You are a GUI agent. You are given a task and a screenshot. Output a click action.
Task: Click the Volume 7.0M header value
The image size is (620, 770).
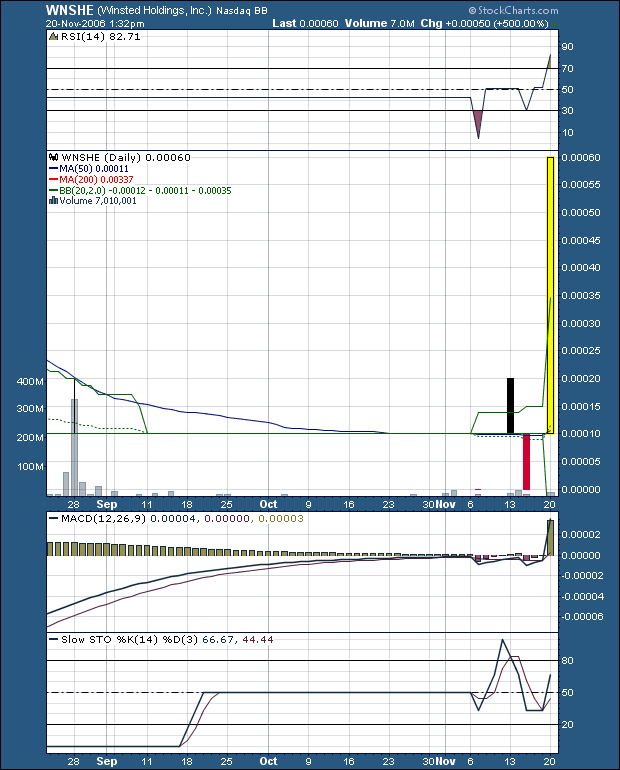[379, 24]
